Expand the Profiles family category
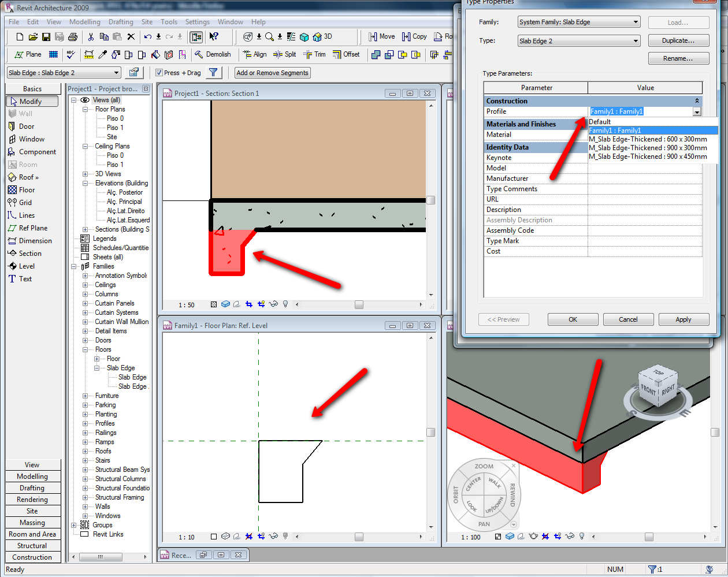The height and width of the screenshot is (577, 728). [x=86, y=423]
